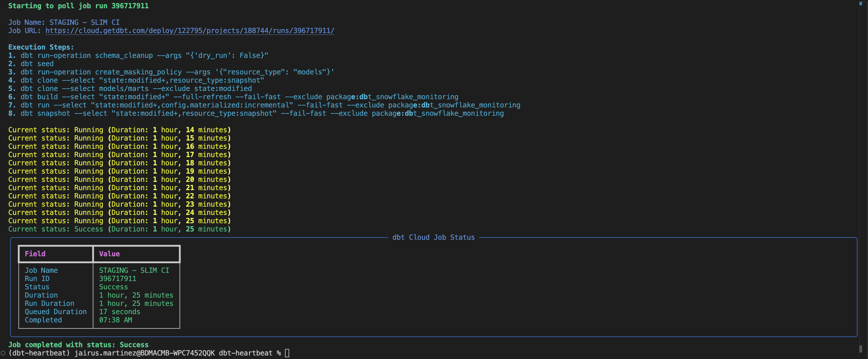Click the 'dbt seed' execution step

coord(36,64)
